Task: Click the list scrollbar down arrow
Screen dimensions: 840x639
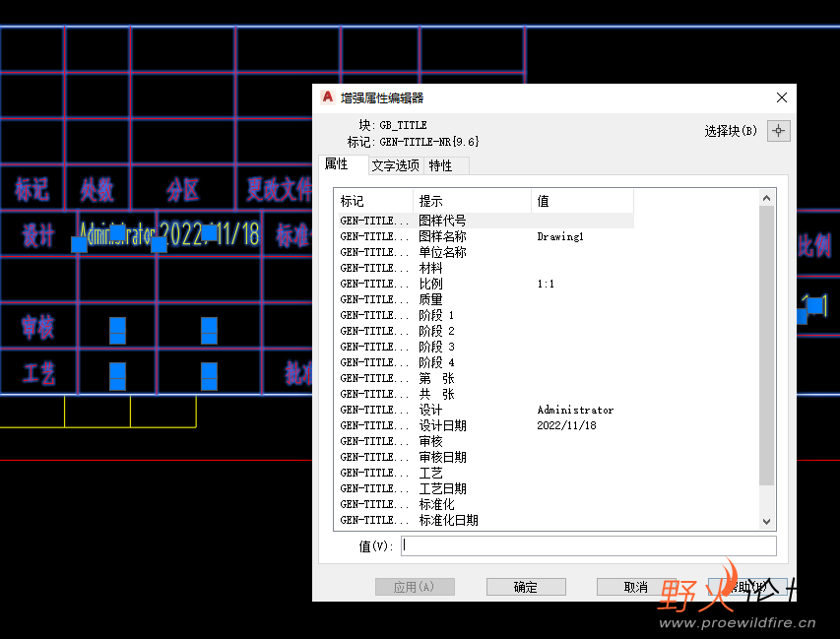Action: coord(766,521)
